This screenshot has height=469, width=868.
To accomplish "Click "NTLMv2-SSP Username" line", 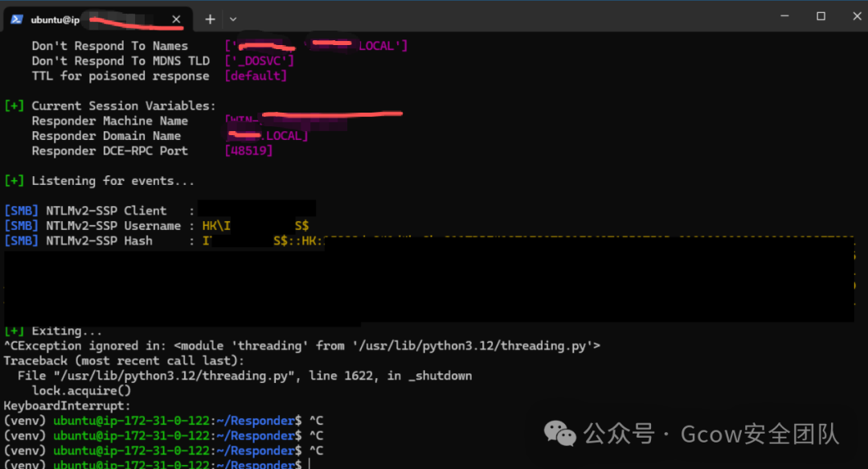I will click(157, 225).
